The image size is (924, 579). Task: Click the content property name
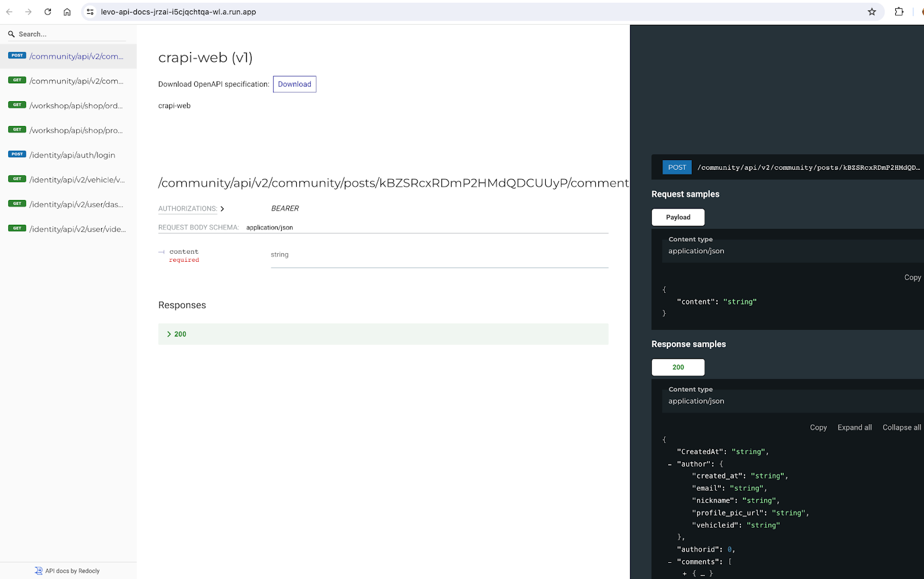184,252
